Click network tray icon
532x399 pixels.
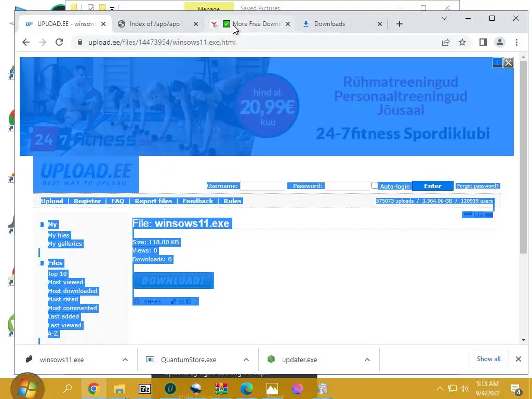point(453,389)
